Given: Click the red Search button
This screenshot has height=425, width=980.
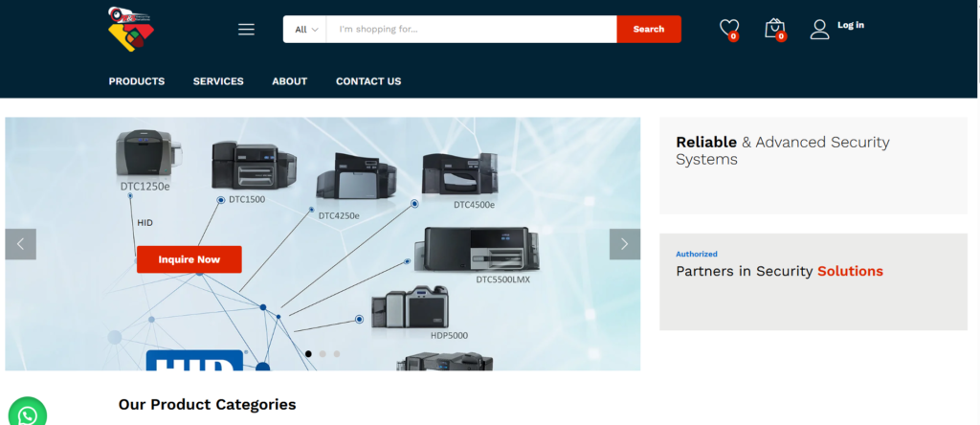Looking at the screenshot, I should pyautogui.click(x=649, y=30).
